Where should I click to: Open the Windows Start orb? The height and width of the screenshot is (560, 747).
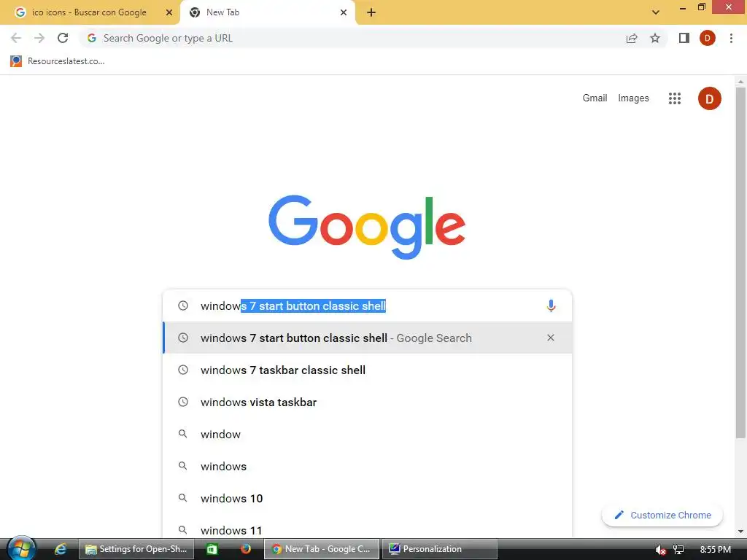click(x=21, y=548)
